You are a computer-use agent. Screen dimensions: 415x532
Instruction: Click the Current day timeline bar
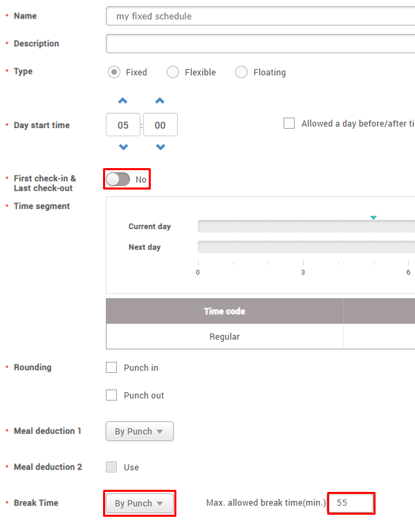[306, 226]
